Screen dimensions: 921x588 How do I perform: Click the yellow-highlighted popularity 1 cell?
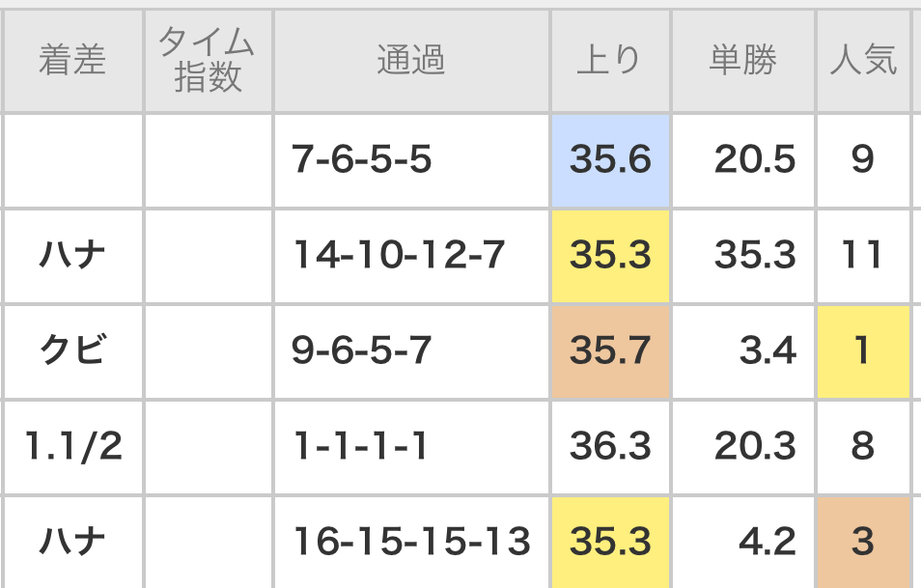point(863,351)
